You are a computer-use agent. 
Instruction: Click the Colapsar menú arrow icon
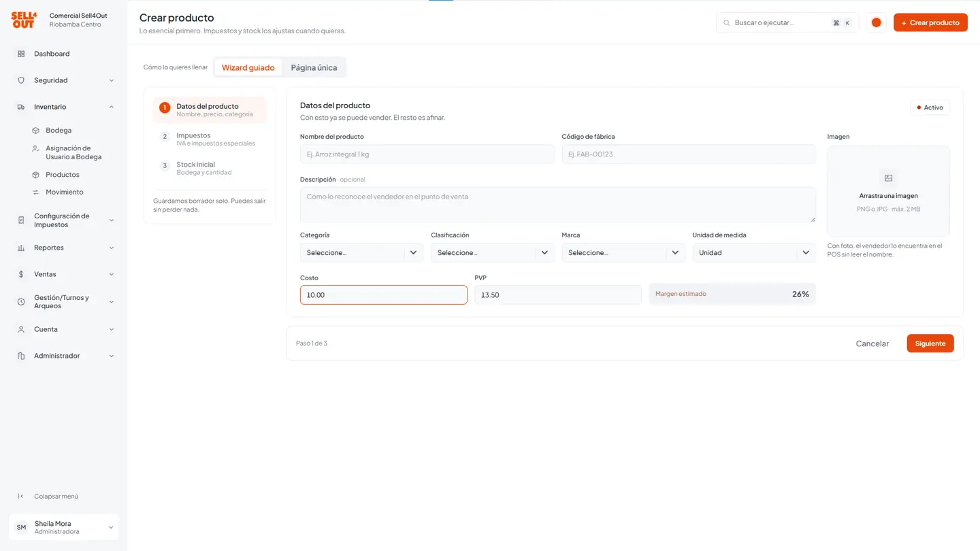(21, 497)
